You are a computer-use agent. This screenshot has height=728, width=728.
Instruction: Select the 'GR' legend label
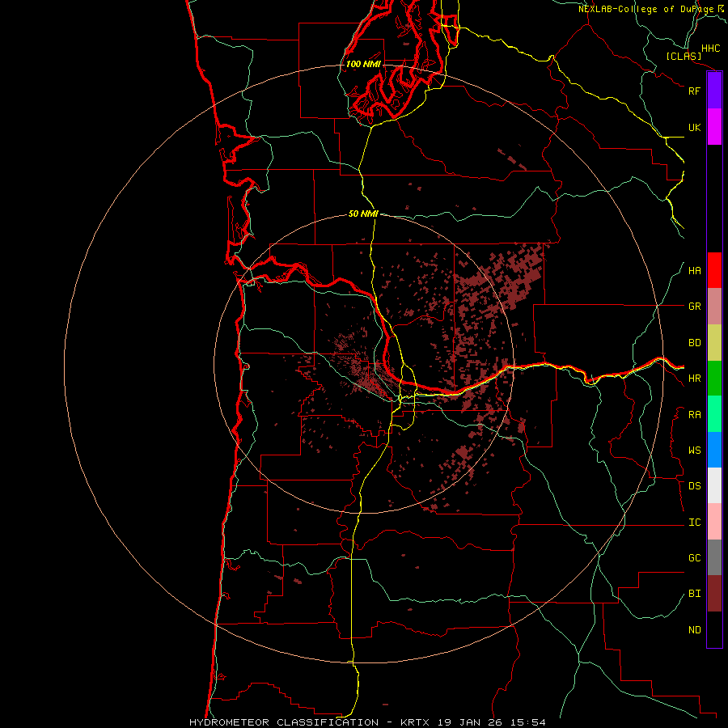pyautogui.click(x=694, y=307)
